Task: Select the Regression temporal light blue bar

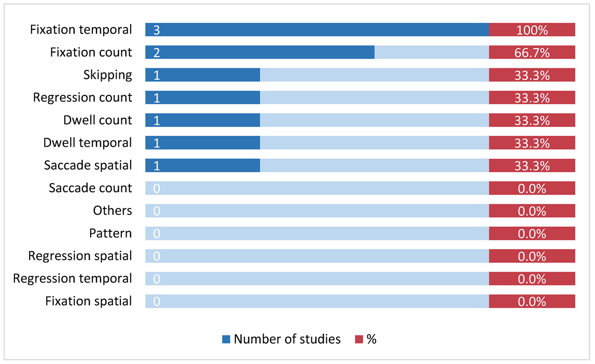Action: (x=316, y=279)
